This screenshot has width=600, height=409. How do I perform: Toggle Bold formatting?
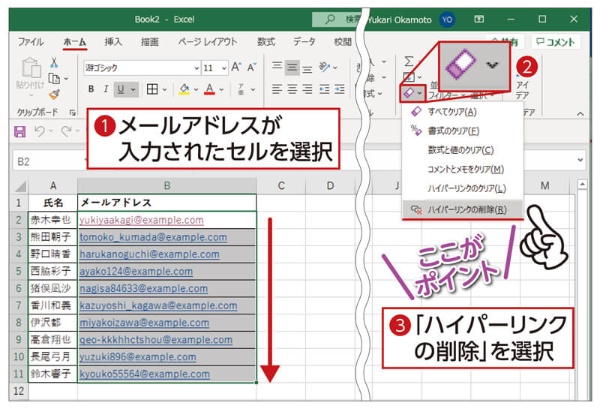(x=91, y=89)
